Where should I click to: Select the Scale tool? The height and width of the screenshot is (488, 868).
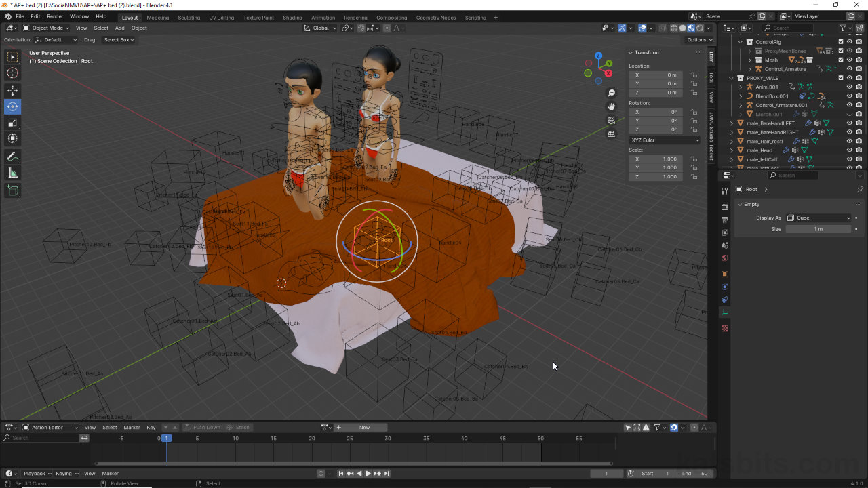[12, 123]
